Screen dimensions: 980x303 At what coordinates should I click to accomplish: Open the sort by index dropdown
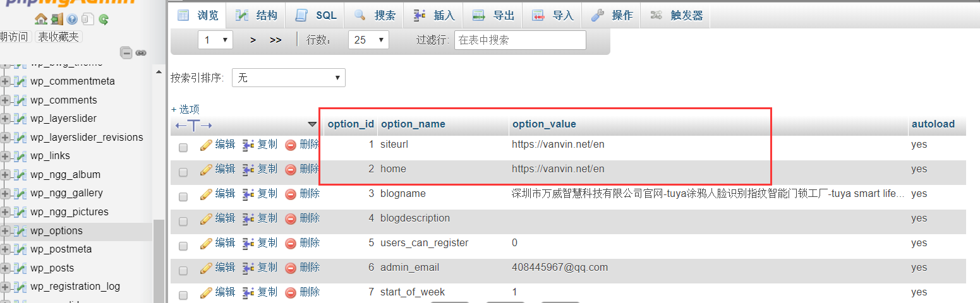(x=289, y=78)
